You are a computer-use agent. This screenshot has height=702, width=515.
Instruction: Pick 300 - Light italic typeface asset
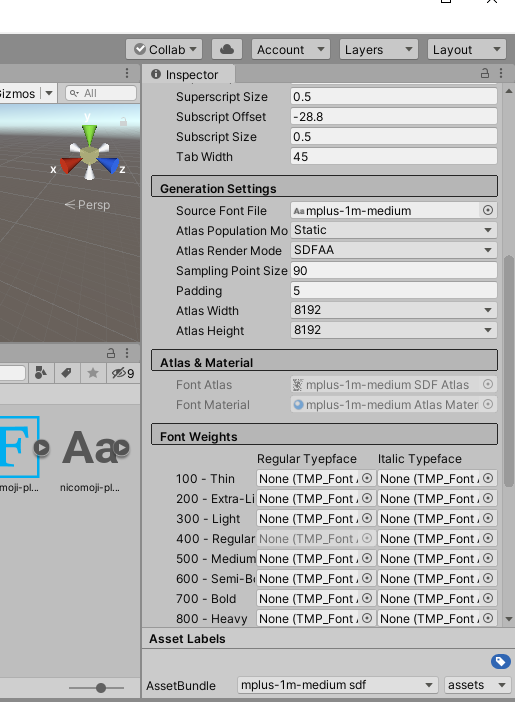click(x=488, y=518)
